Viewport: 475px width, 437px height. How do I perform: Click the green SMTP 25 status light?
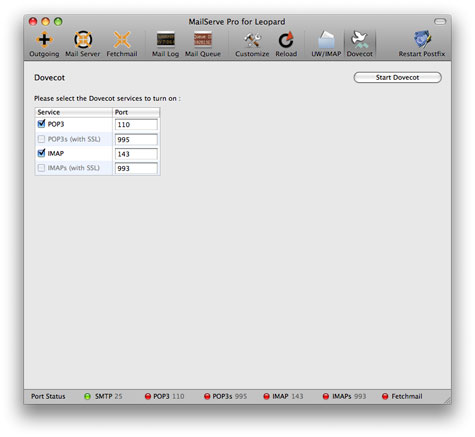(87, 396)
